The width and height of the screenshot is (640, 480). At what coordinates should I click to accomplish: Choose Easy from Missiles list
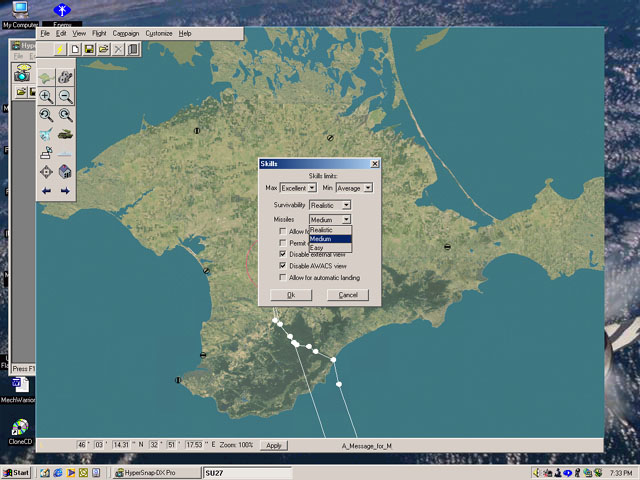(x=317, y=247)
